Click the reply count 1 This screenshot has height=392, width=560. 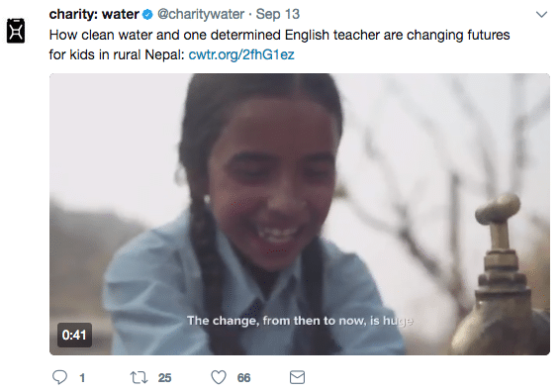pos(82,378)
